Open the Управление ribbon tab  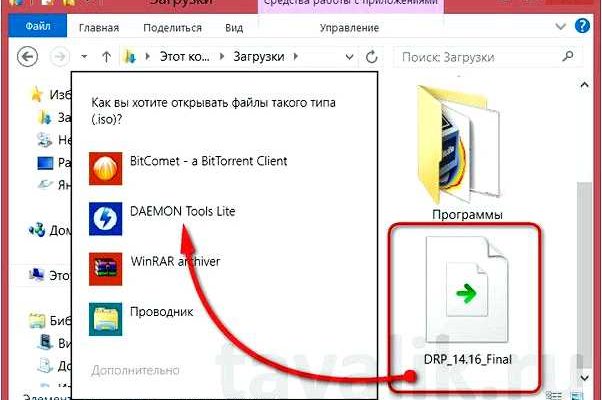click(349, 28)
